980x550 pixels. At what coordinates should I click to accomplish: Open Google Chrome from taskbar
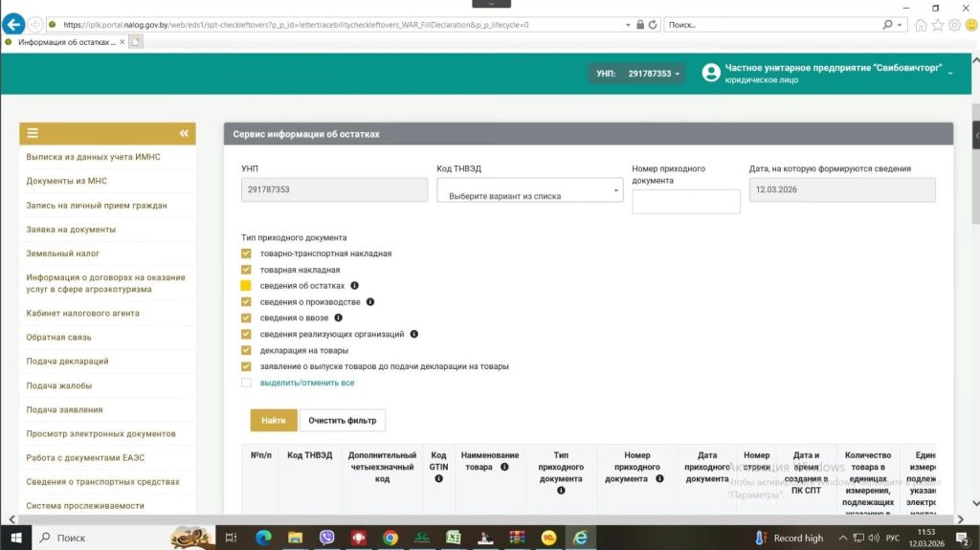pos(390,538)
